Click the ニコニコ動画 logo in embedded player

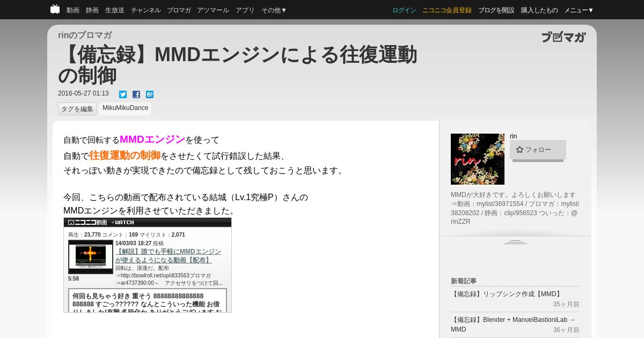87,222
